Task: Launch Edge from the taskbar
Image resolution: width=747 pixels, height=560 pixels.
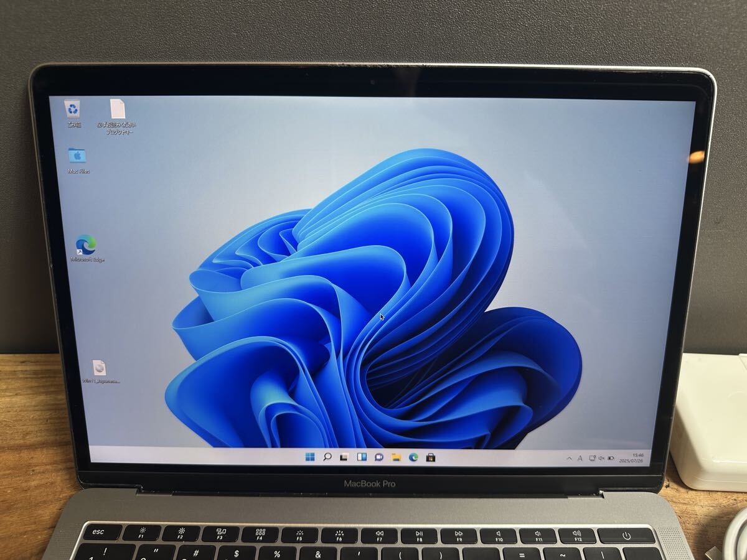Action: (x=413, y=457)
